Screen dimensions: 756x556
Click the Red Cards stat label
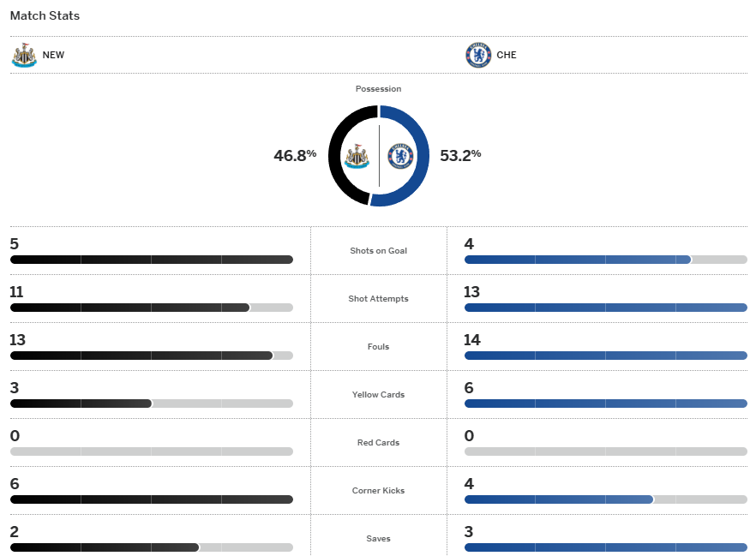pos(378,443)
